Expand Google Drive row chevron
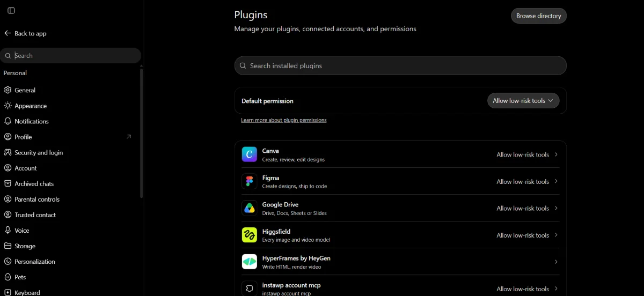 click(x=556, y=208)
